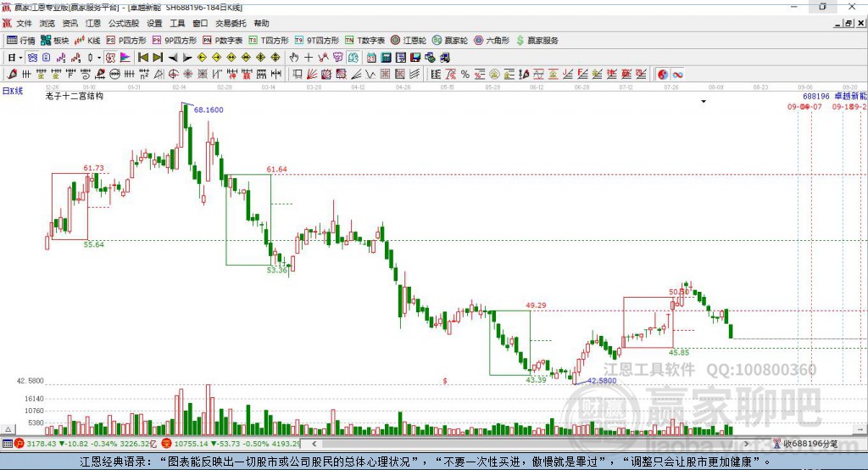Jump to last bar with skip-end icon
The width and height of the screenshot is (868, 470).
click(158, 58)
